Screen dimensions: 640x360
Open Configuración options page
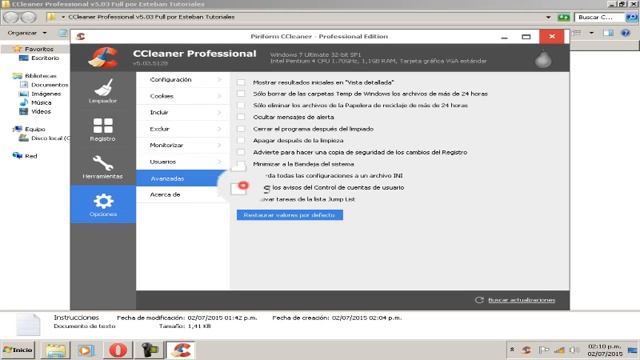coord(183,80)
